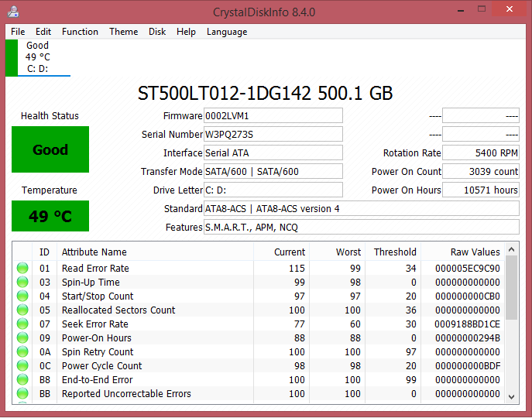Screen dimensions: 532x418
Task: Click the Rotation Rate 5400 RPM field
Action: click(481, 152)
